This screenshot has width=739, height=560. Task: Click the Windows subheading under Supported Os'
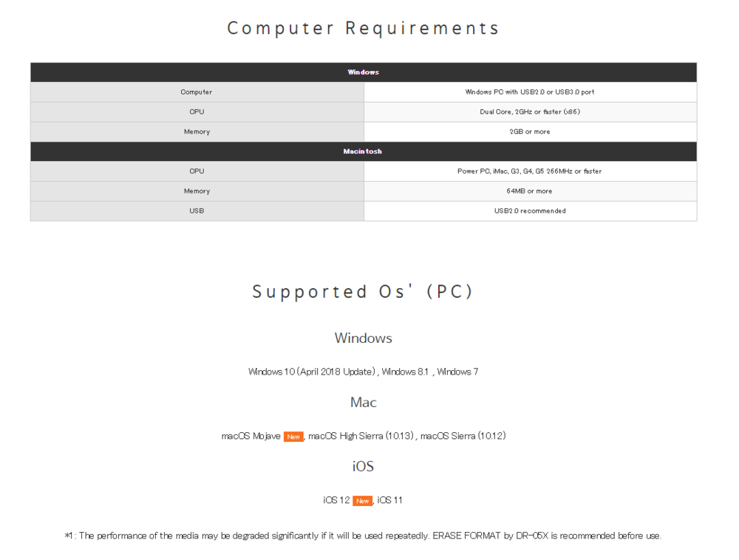[363, 338]
